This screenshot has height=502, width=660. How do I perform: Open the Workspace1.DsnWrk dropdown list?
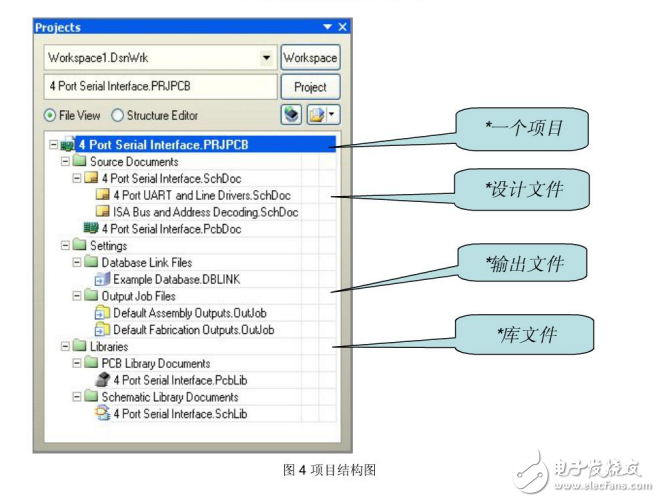pyautogui.click(x=266, y=58)
